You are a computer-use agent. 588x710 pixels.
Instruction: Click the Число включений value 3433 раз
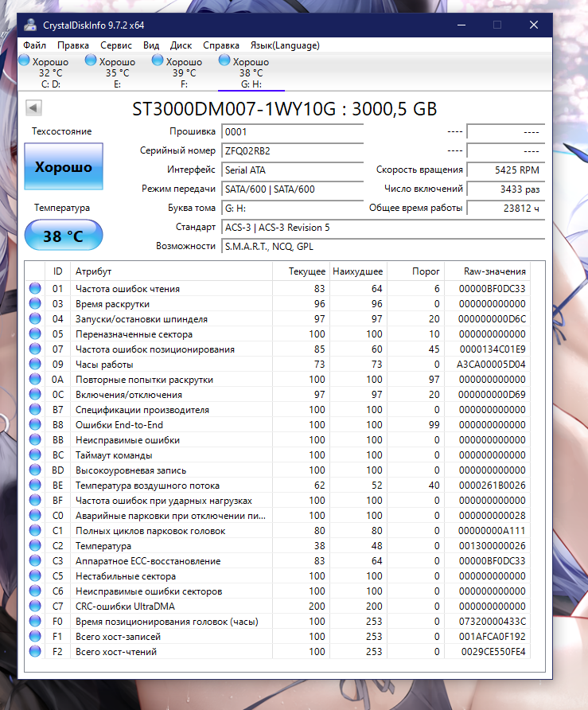pos(505,189)
